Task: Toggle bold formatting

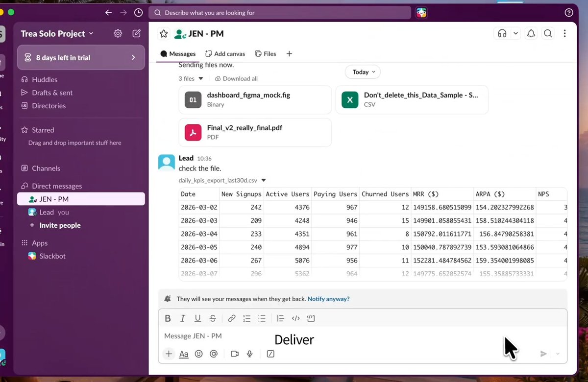Action: 168,318
